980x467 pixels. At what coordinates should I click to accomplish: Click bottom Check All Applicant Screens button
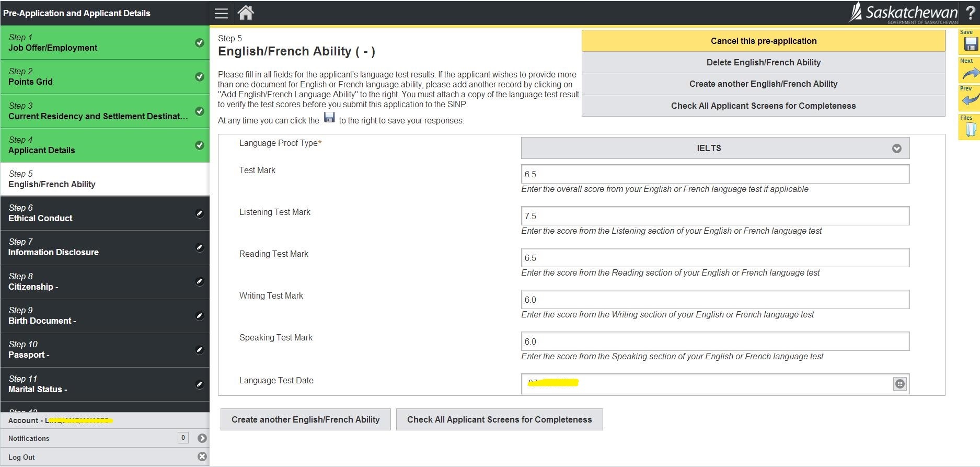(x=499, y=419)
